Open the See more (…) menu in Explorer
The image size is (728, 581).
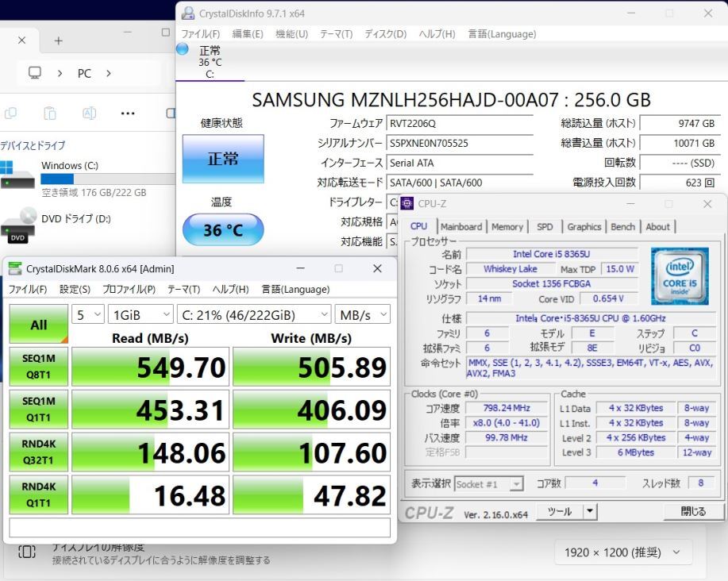[127, 114]
